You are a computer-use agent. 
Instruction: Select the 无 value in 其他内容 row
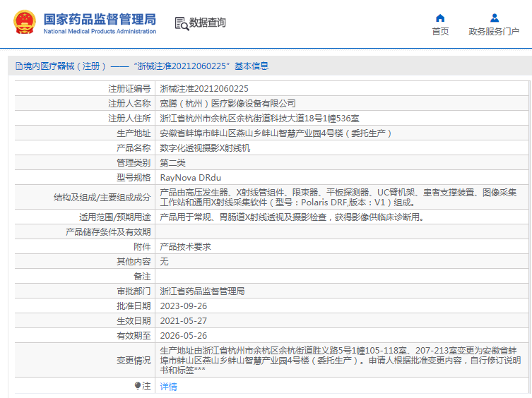[x=164, y=262]
